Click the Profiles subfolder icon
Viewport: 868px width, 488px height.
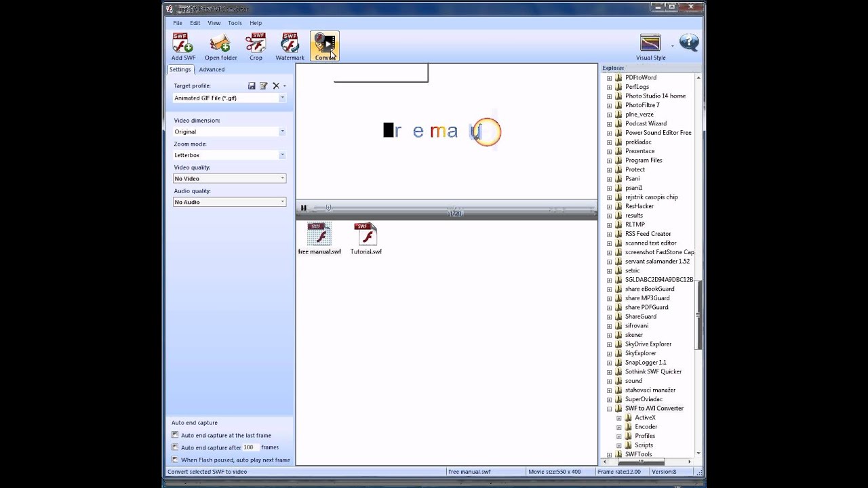tap(628, 436)
